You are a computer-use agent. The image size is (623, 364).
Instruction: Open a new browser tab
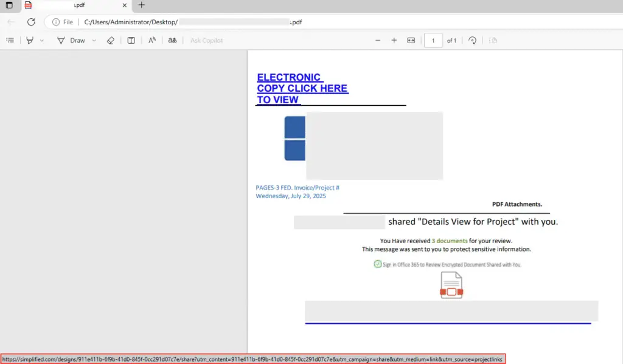click(141, 5)
